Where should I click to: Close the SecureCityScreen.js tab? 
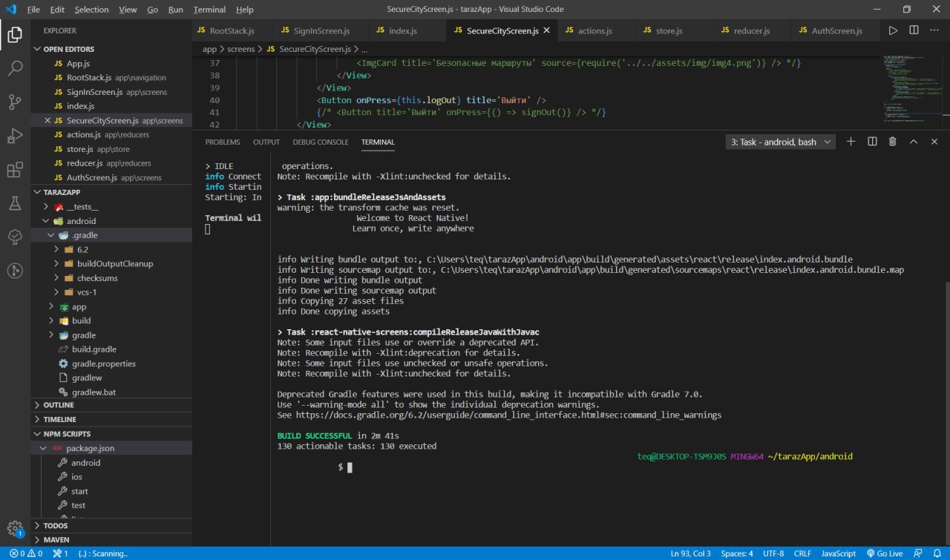coord(547,30)
